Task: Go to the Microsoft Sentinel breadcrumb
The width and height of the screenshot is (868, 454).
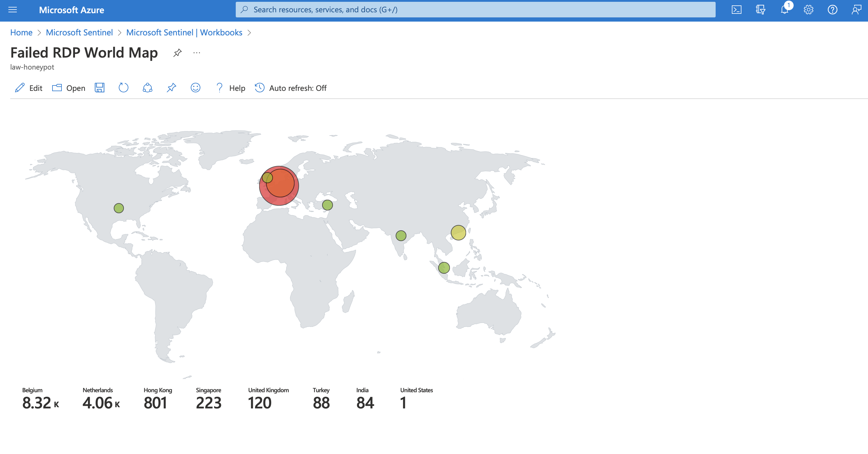Action: [79, 32]
